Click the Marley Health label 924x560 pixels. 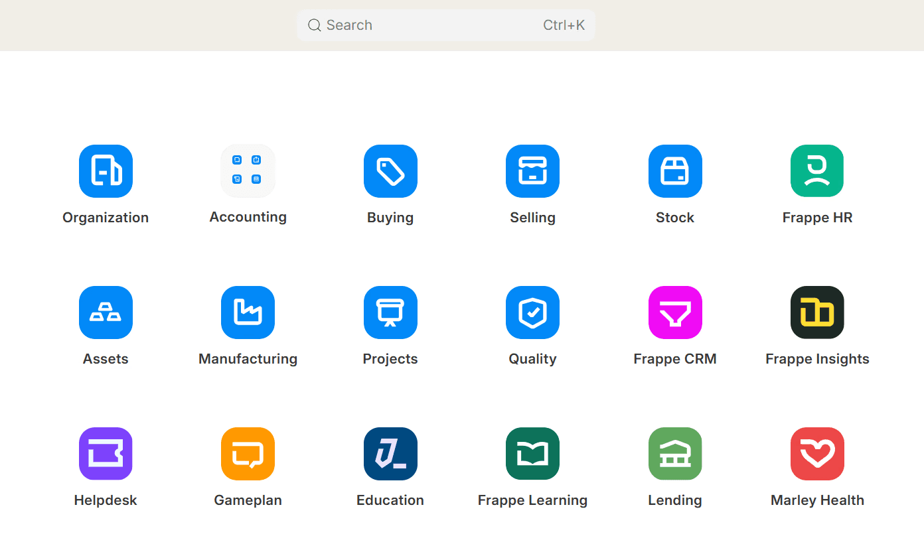point(817,500)
